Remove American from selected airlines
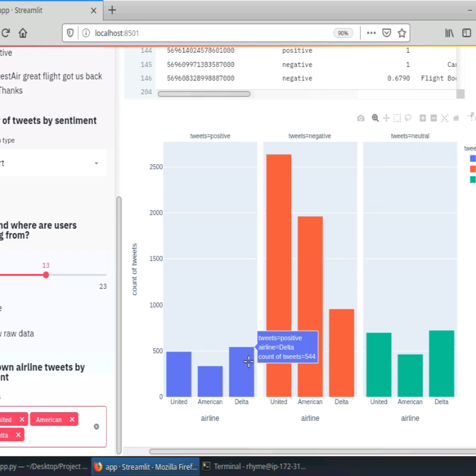 (72, 419)
